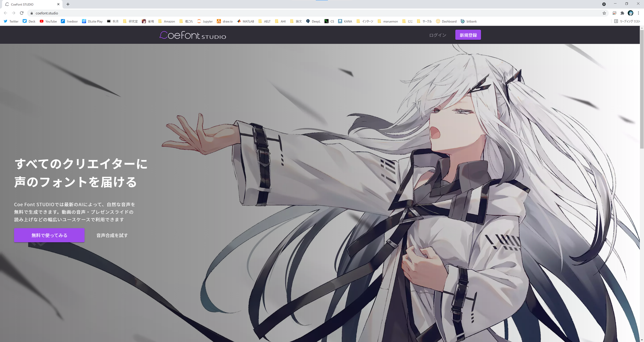The height and width of the screenshot is (342, 644).
Task: Click the ログイン login link
Action: tap(437, 35)
